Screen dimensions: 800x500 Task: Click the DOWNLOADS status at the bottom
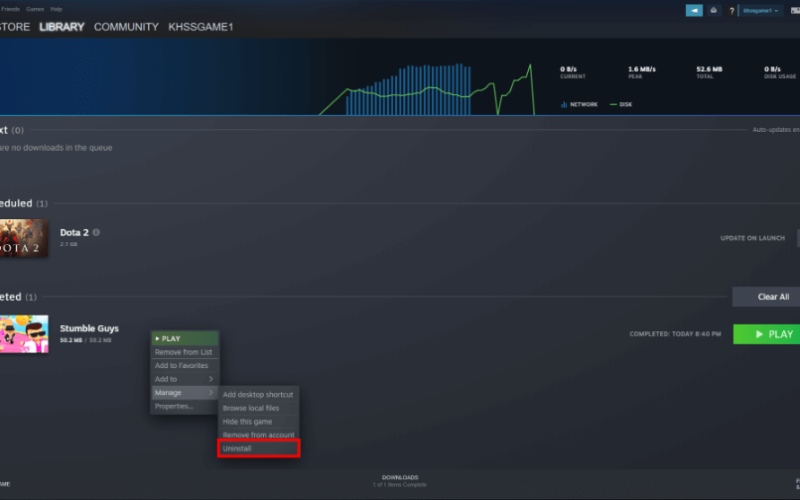click(400, 481)
